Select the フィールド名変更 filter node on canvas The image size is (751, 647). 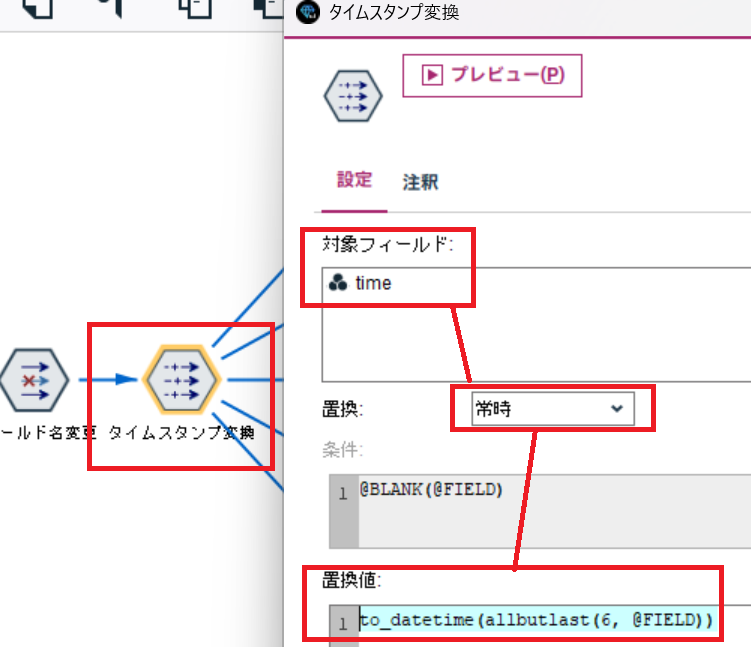pyautogui.click(x=34, y=380)
